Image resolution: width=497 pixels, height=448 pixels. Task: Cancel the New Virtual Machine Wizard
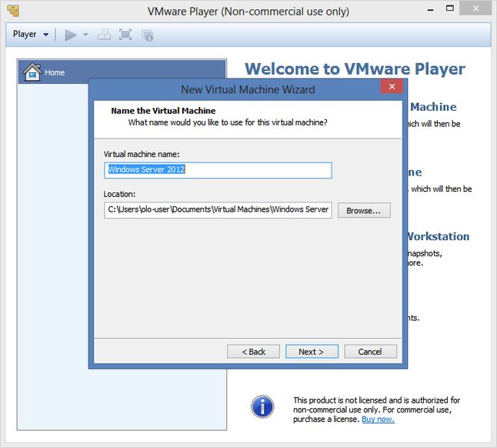pyautogui.click(x=370, y=352)
